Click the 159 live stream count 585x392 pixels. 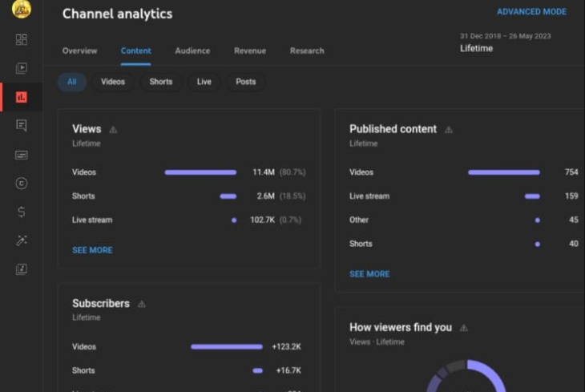571,196
